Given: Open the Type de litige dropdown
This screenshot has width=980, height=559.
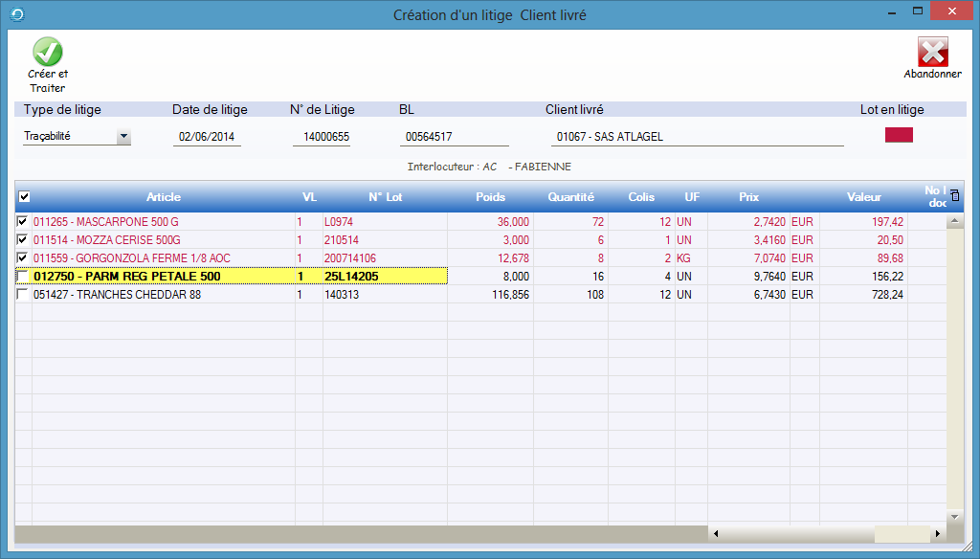Looking at the screenshot, I should point(122,137).
